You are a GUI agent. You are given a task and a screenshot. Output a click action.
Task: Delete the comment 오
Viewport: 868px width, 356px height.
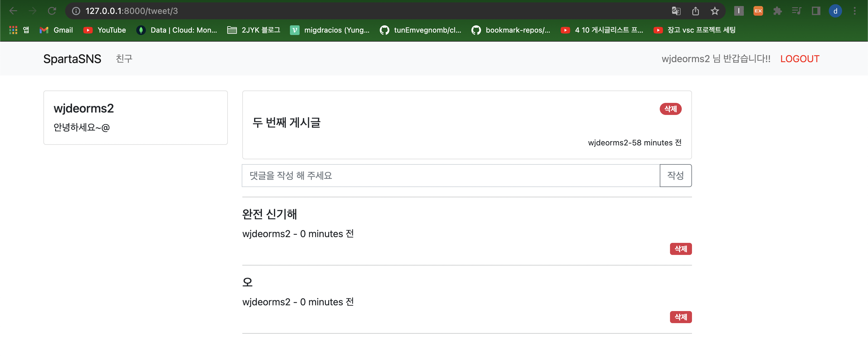click(x=681, y=317)
